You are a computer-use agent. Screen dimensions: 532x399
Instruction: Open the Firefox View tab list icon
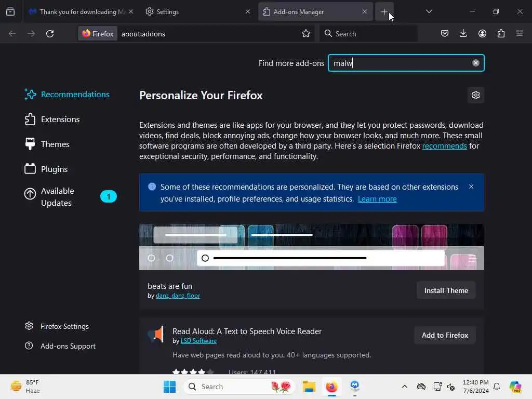[10, 11]
